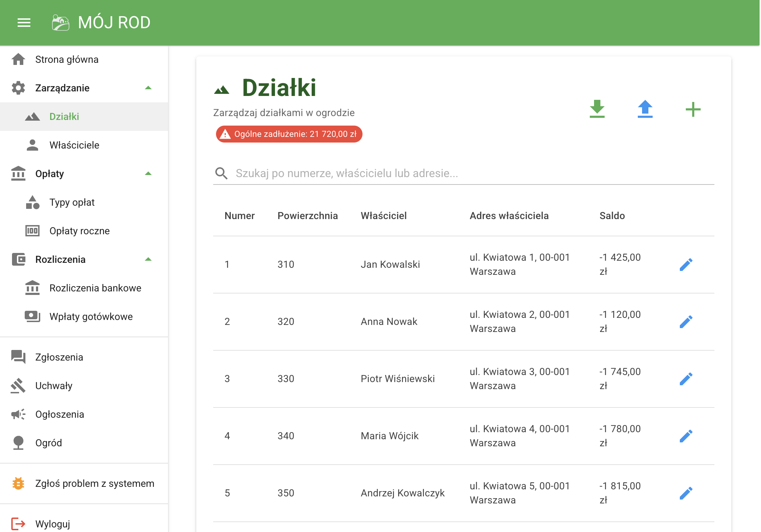The image size is (761, 532).
Task: Click the Ogólne zadłużenie red badge
Action: pos(289,134)
